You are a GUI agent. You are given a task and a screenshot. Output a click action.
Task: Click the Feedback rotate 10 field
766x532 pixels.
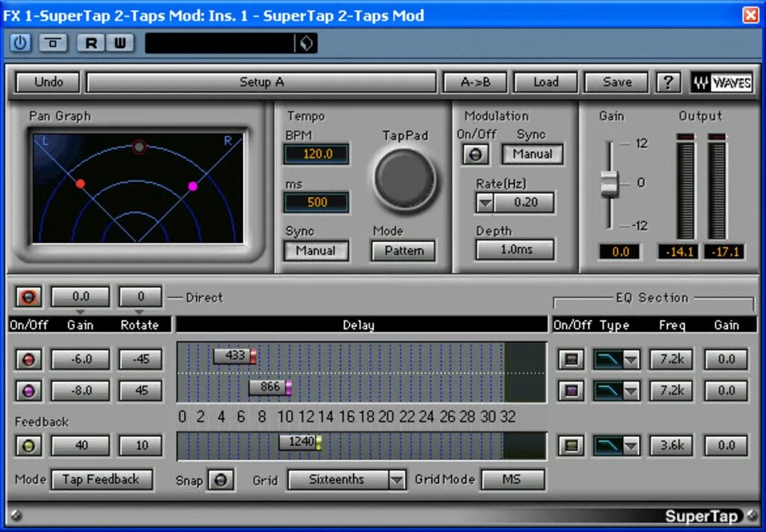(140, 445)
